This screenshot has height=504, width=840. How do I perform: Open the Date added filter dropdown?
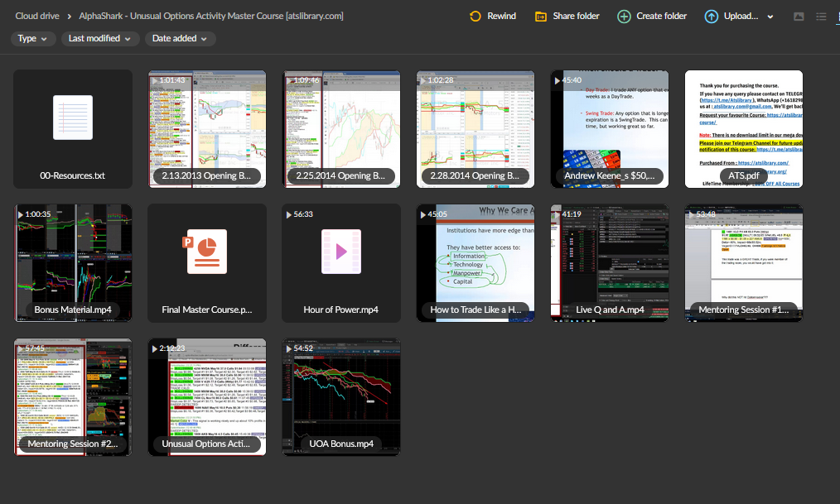point(180,39)
